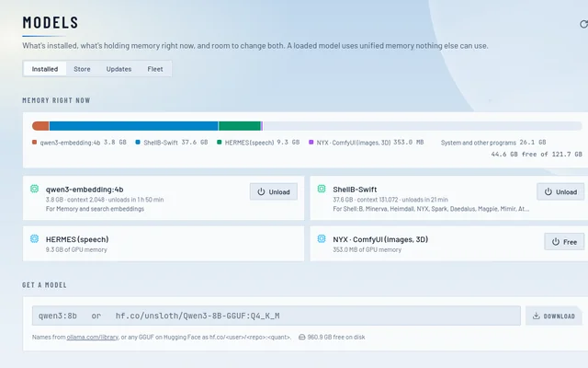Unload the qwen3-embedding:4b model
Screen dimensions: 588x368
click(x=274, y=192)
